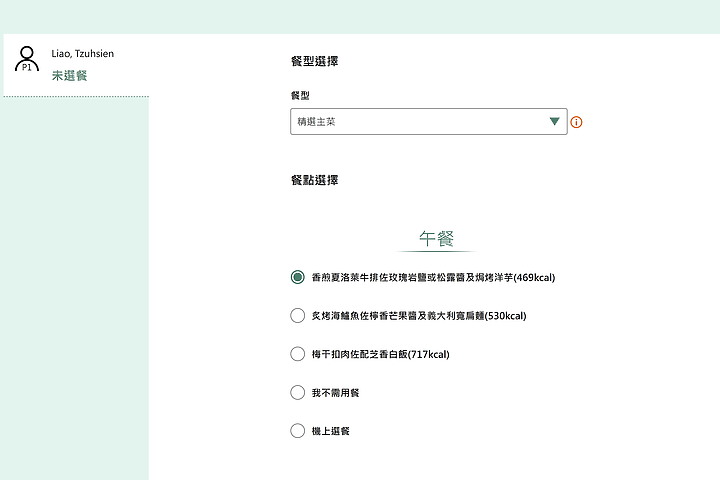
Task: Click the 機上選餐 label text
Action: [x=331, y=431]
